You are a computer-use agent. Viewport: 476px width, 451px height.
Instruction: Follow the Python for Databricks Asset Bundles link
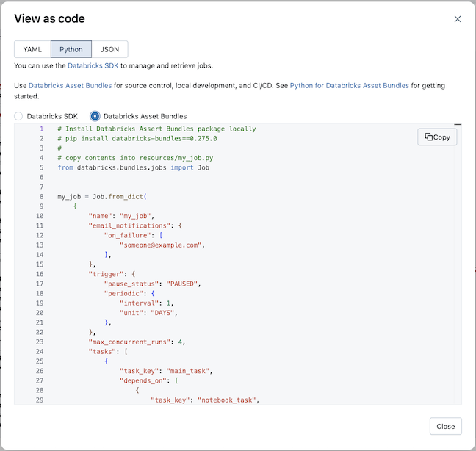(x=349, y=86)
